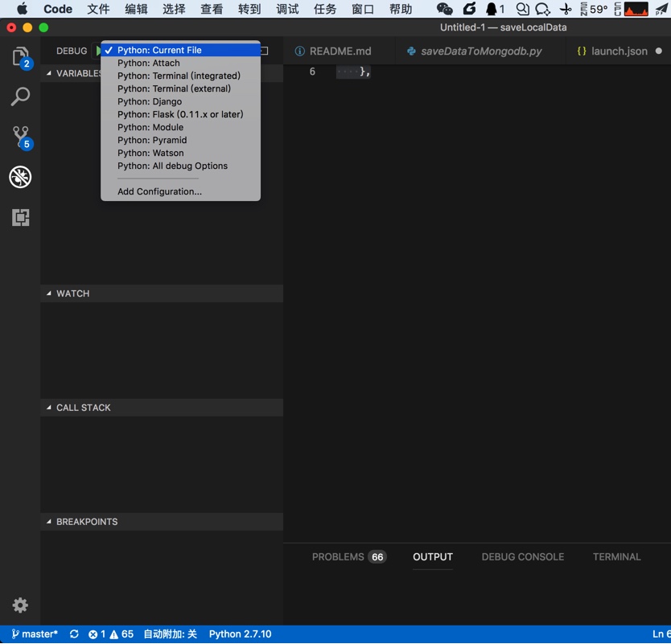Select Python: Attach configuration
The height and width of the screenshot is (644, 671).
coord(180,63)
